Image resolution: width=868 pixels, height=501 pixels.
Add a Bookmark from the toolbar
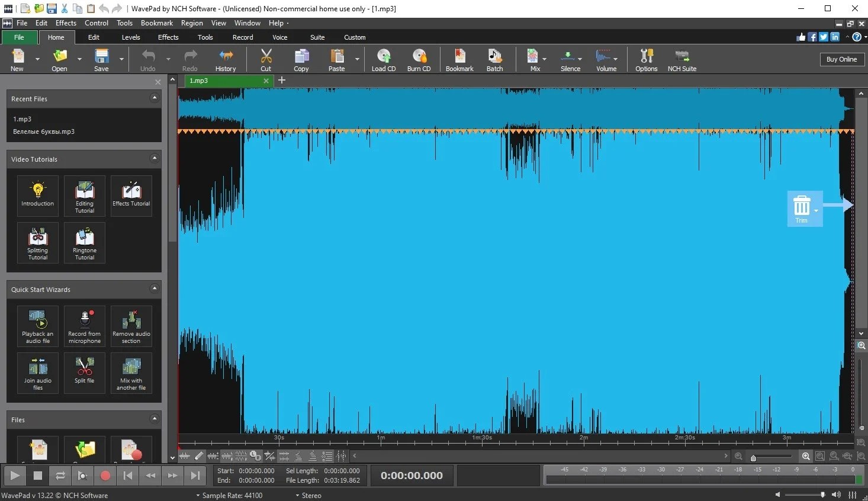pyautogui.click(x=459, y=59)
